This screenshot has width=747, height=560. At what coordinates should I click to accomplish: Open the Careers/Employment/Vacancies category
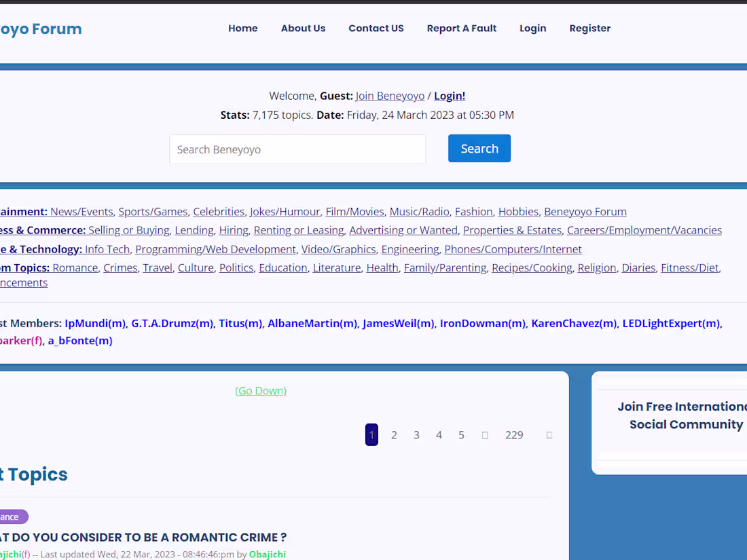pos(644,230)
